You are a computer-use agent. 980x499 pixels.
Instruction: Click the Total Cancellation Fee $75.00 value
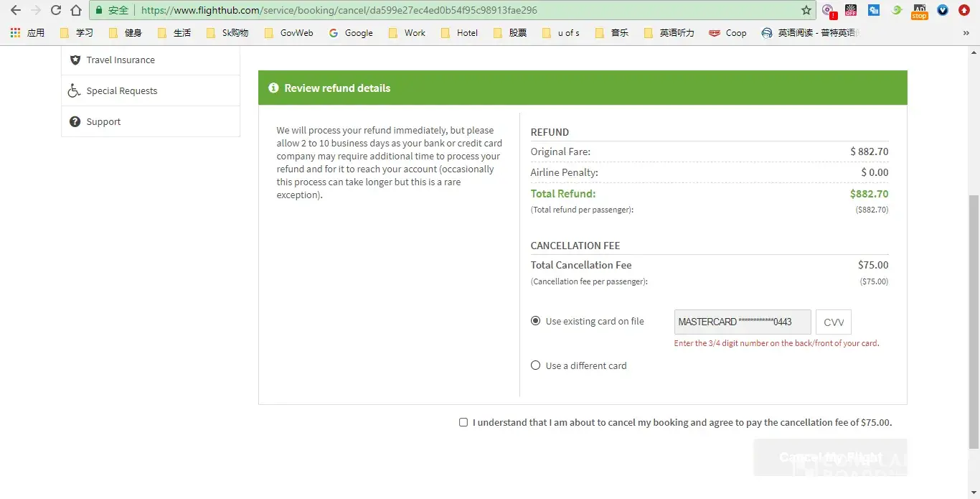(x=873, y=265)
